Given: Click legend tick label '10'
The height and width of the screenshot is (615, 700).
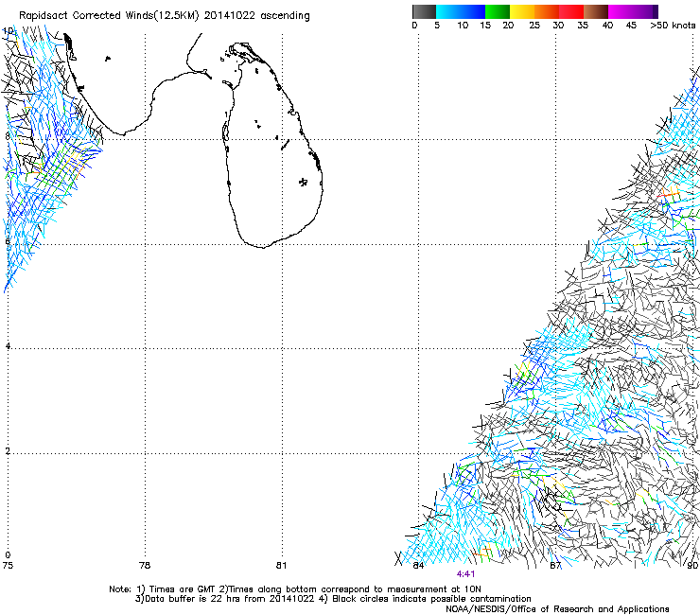Looking at the screenshot, I should 463,26.
